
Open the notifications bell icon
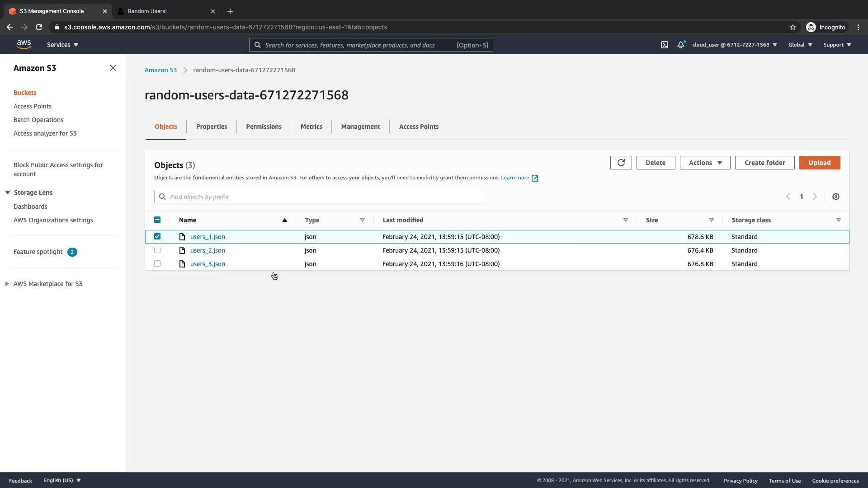680,45
